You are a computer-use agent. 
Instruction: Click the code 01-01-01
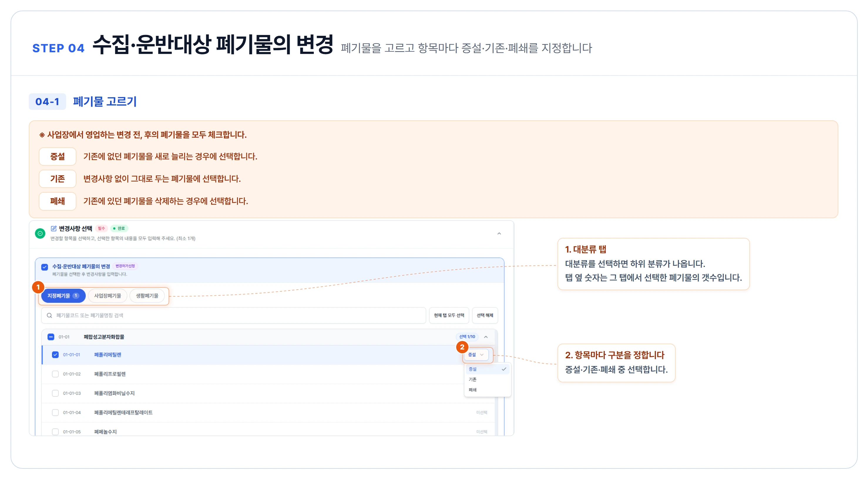pos(71,355)
